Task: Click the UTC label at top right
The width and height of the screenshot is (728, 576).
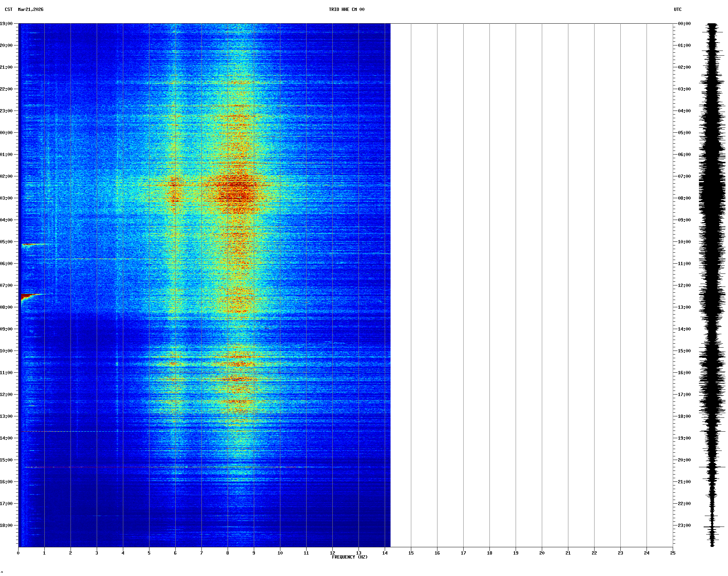Action: [x=677, y=9]
